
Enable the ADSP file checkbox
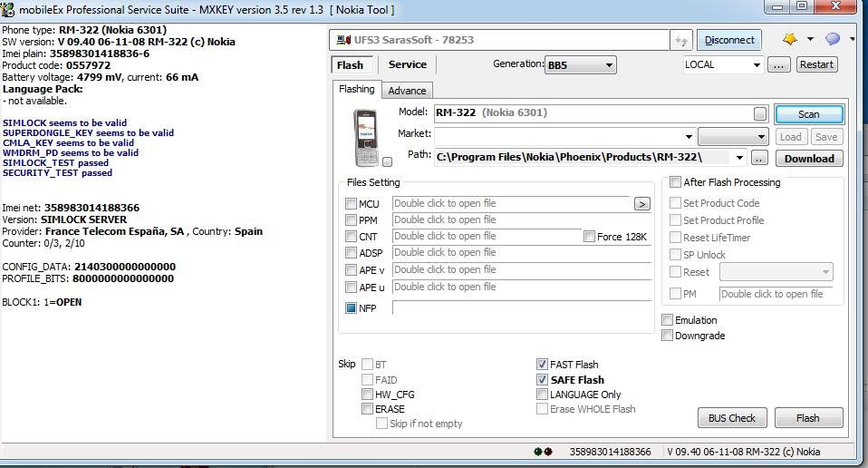[x=351, y=252]
